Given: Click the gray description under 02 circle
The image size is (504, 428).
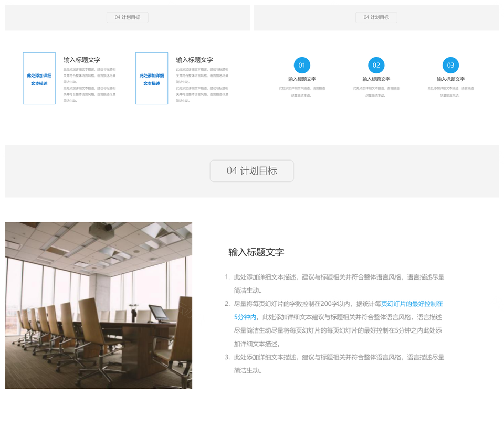Looking at the screenshot, I should (376, 91).
